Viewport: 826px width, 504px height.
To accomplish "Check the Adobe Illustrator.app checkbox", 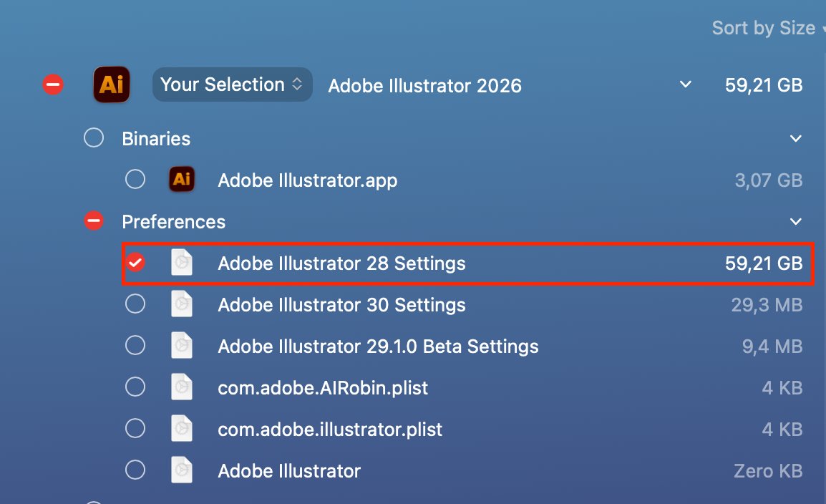I will (x=135, y=179).
